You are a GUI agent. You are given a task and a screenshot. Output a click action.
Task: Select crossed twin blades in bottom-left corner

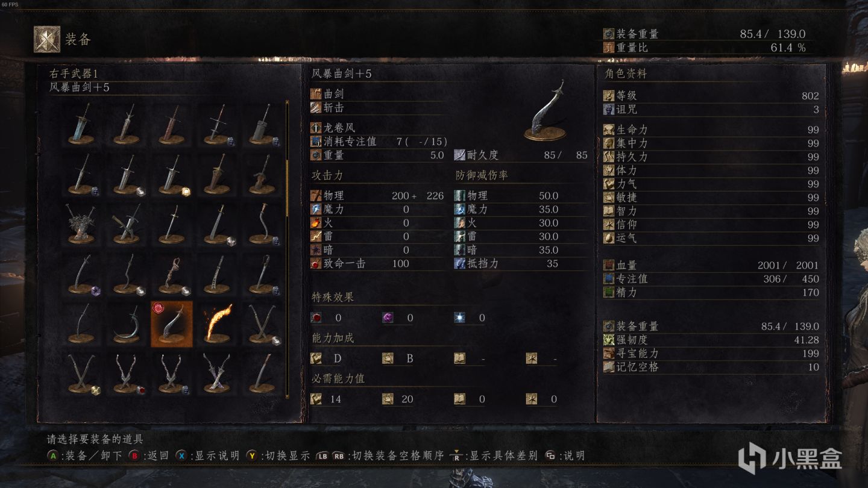pyautogui.click(x=81, y=374)
